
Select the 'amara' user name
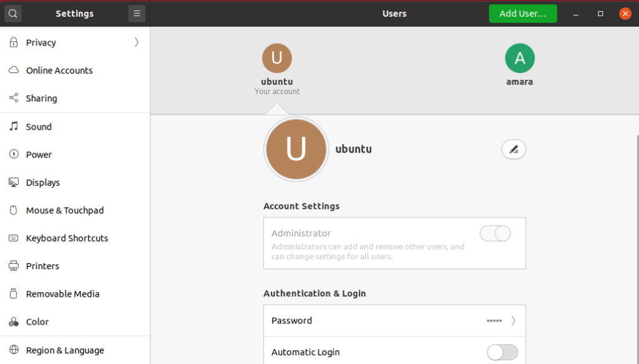coord(520,82)
